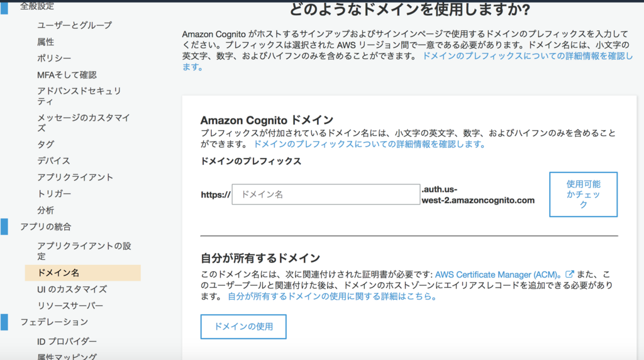This screenshot has height=360, width=644.
Task: Open ID プロバイダー page
Action: [67, 342]
